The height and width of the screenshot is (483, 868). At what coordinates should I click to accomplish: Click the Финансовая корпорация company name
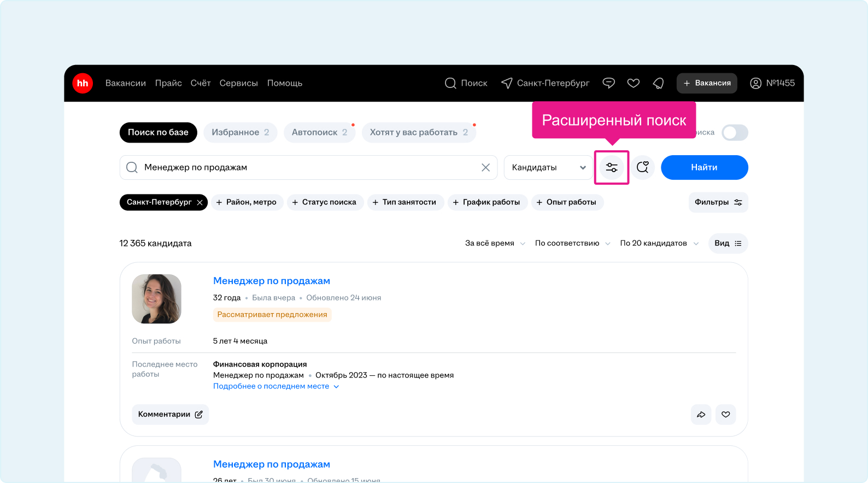260,364
